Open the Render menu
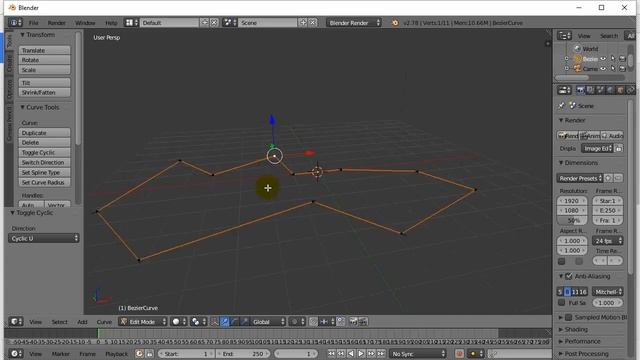Image resolution: width=640 pixels, height=360 pixels. click(x=56, y=23)
